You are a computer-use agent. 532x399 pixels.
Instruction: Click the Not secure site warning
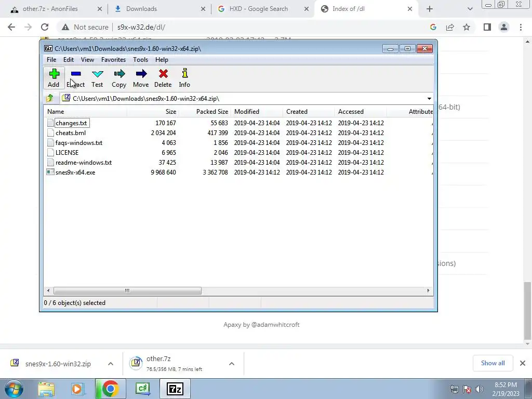pos(85,27)
